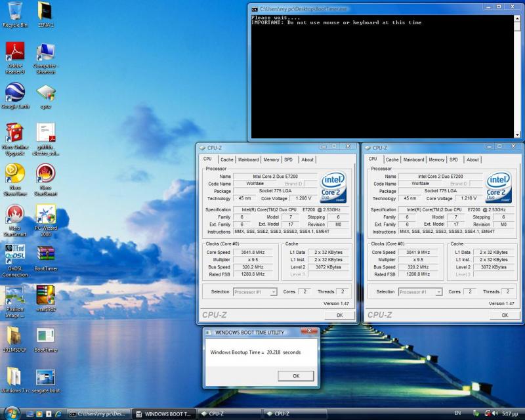The height and width of the screenshot is (420, 525).
Task: Click the taskbar clock showing 5:17
Action: (x=510, y=413)
